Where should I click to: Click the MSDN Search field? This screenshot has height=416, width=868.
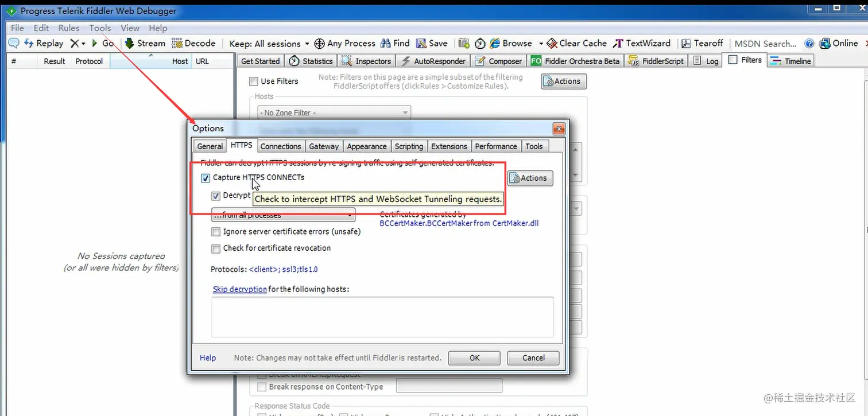pos(765,44)
